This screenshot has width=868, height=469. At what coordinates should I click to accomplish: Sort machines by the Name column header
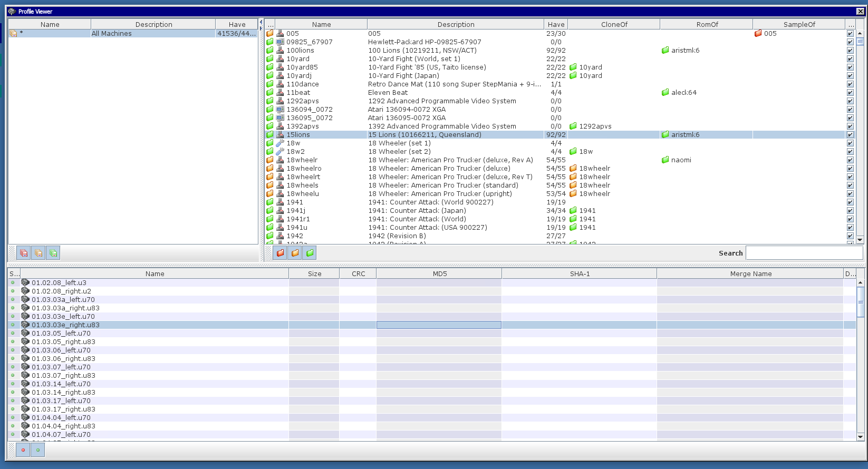coord(321,24)
